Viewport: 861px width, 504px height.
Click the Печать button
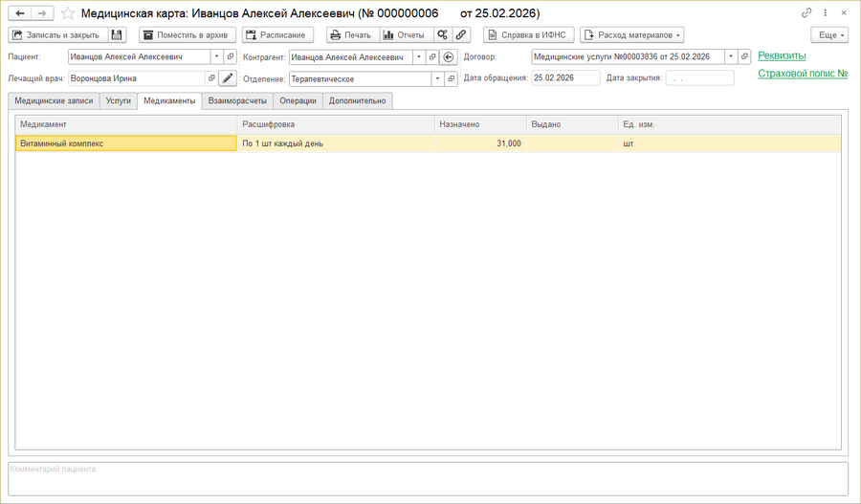353,35
